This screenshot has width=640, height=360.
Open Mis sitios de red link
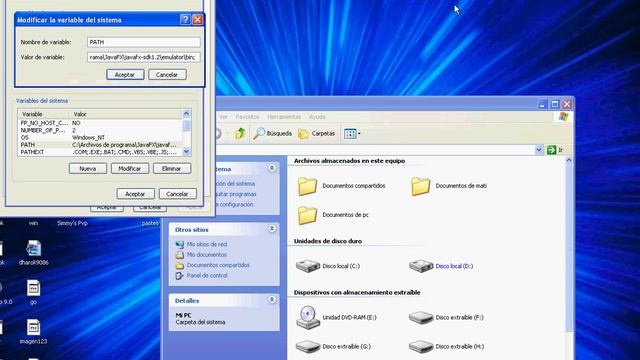pos(207,244)
